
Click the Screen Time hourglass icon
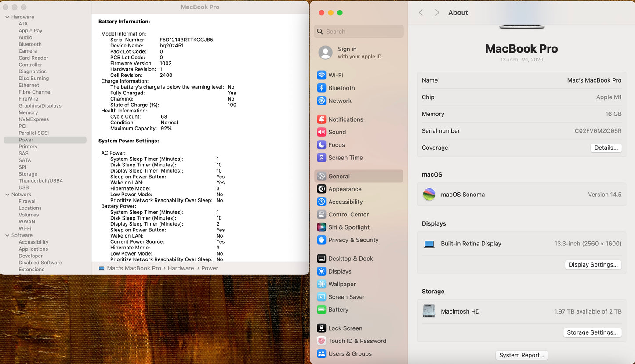point(321,158)
